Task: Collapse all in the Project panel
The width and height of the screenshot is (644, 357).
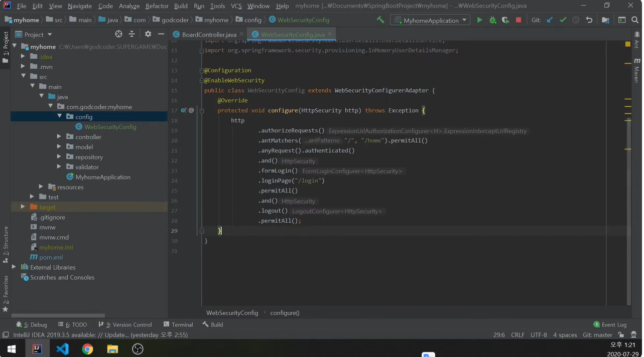Action: pyautogui.click(x=132, y=34)
